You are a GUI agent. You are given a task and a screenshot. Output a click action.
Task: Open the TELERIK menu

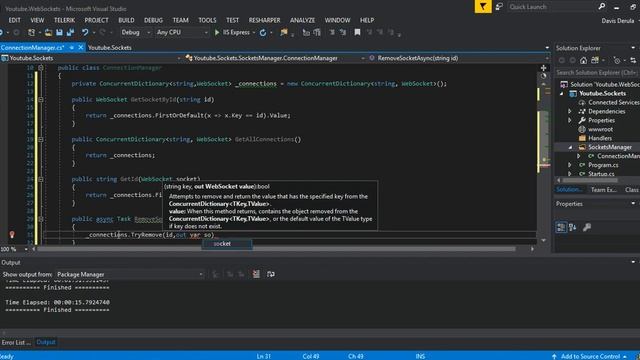click(64, 20)
